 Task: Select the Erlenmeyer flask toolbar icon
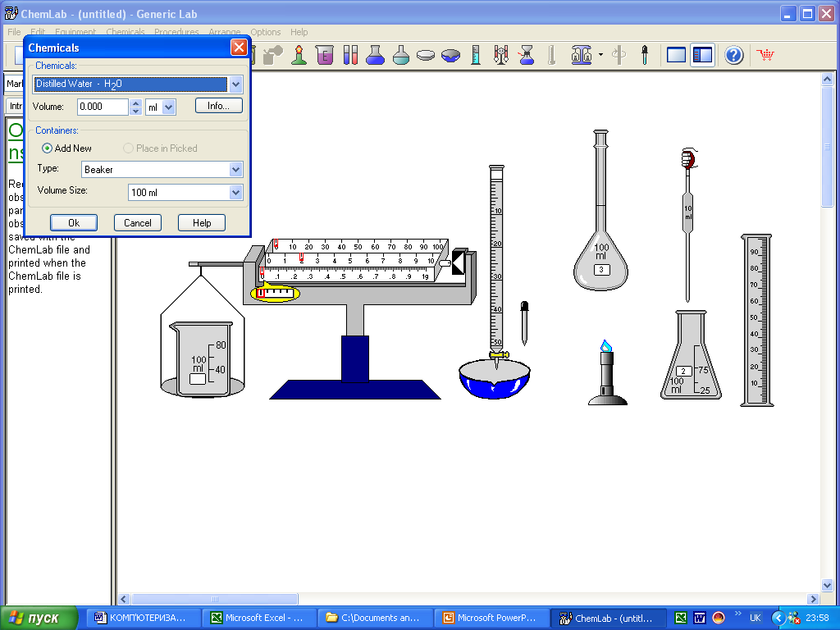(375, 55)
